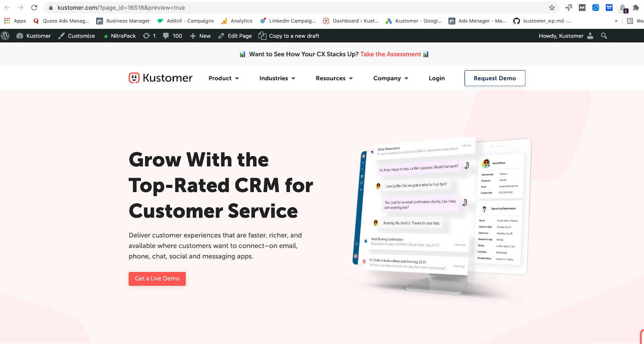The width and height of the screenshot is (644, 344).
Task: Open the Dashboard ‹ Kust... bookmark
Action: coord(351,21)
